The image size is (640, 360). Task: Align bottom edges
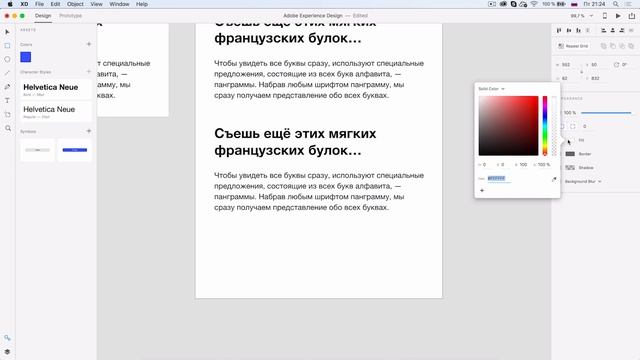pos(578,31)
